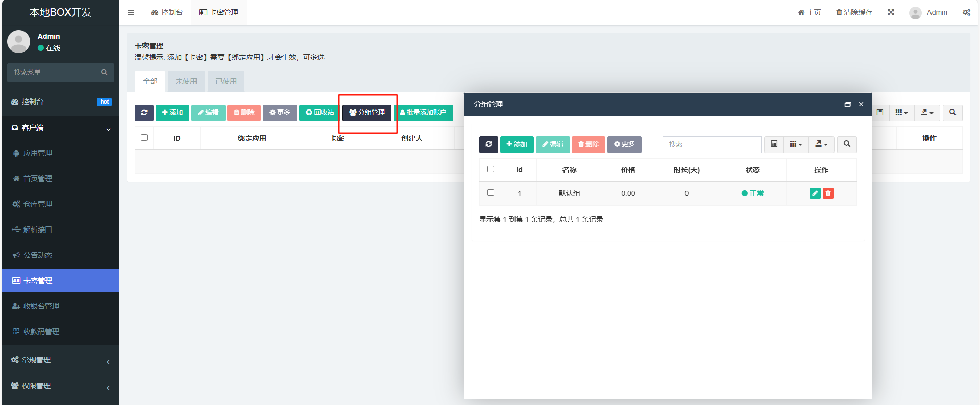Viewport: 980px width, 405px height.
Task: Switch to the 未使用 tab
Action: [186, 81]
